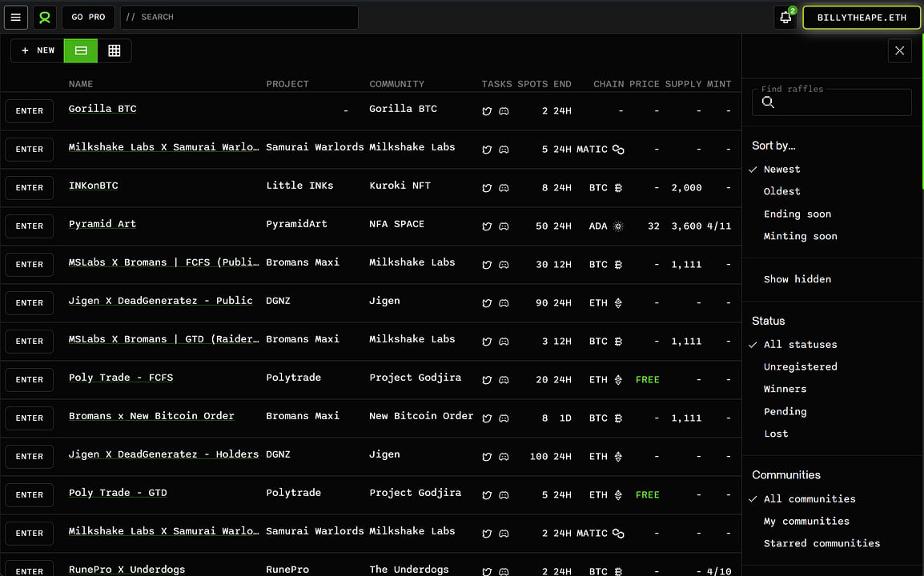Image resolution: width=924 pixels, height=576 pixels.
Task: Click ETH chain icon in Poly Trade - FCFS row
Action: point(618,380)
